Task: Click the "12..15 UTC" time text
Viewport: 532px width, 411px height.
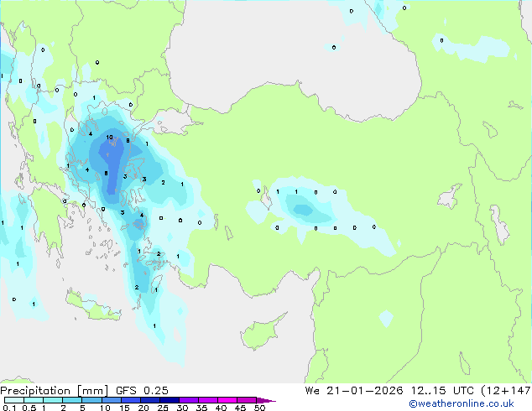Action: 442,390
